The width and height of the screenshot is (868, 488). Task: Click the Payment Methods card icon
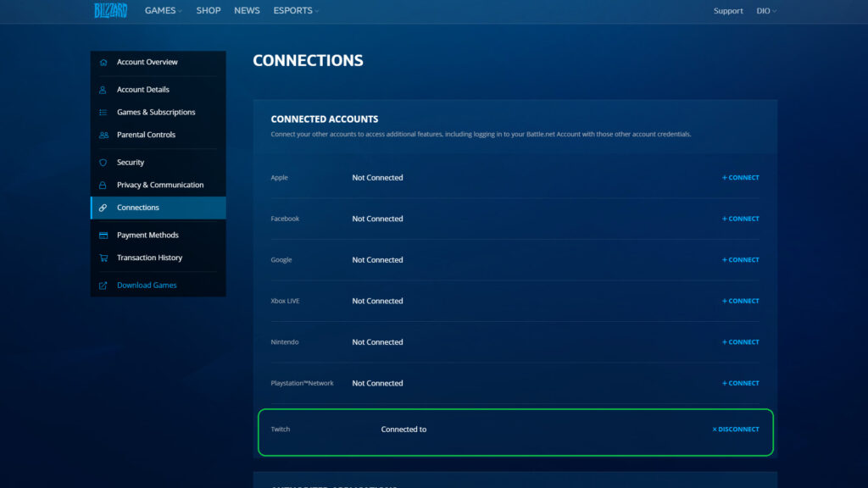click(x=103, y=235)
